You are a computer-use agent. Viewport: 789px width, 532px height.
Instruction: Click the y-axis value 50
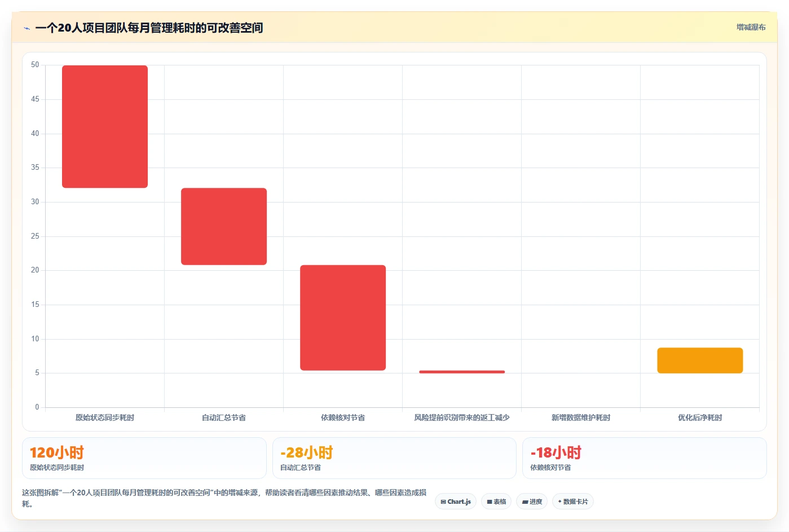[x=35, y=65]
